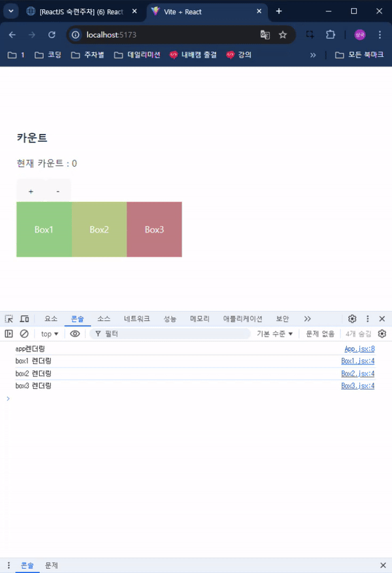This screenshot has height=573, width=392.
Task: Open the drawer three-dot menu icon
Action: click(x=8, y=565)
